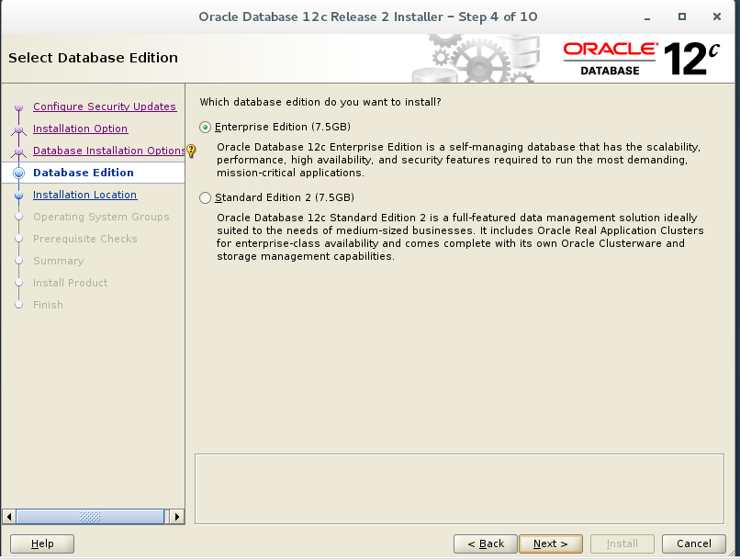Screen dimensions: 740x560
Task: Click the Enterprise Edition description text
Action: pos(459,160)
